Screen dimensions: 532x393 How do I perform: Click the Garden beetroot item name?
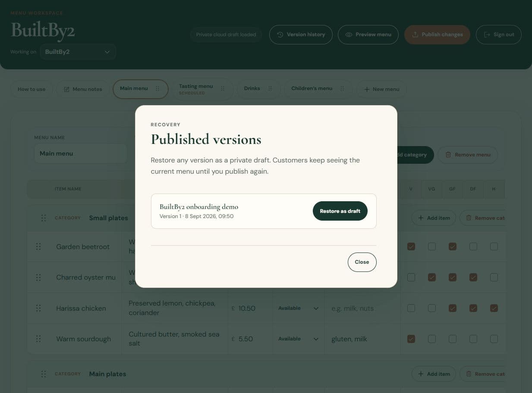click(x=83, y=246)
